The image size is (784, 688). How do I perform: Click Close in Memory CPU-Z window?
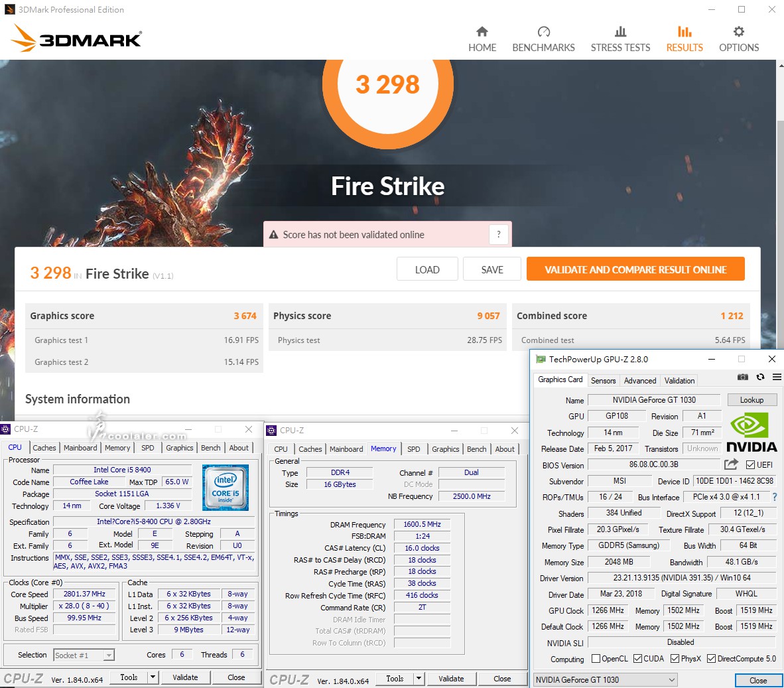pos(502,679)
